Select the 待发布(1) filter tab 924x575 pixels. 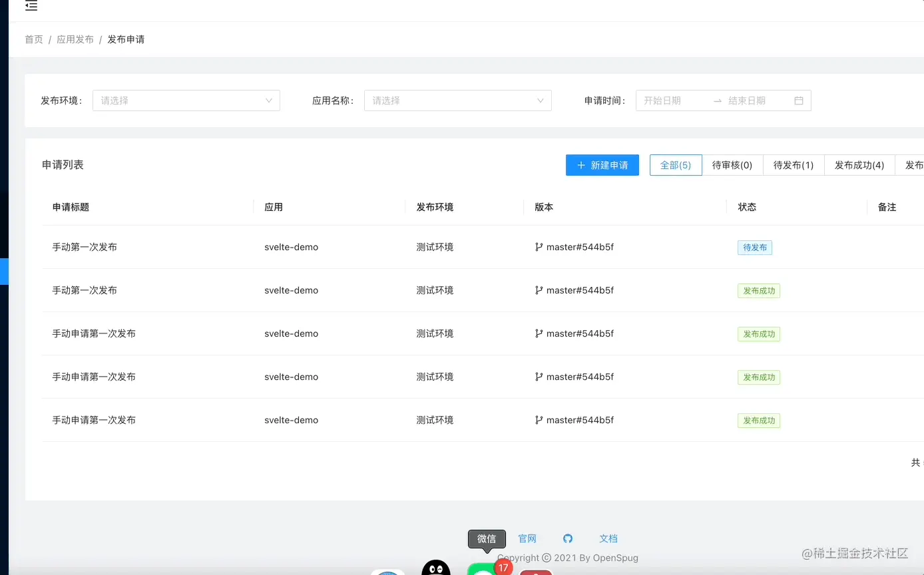tap(793, 164)
